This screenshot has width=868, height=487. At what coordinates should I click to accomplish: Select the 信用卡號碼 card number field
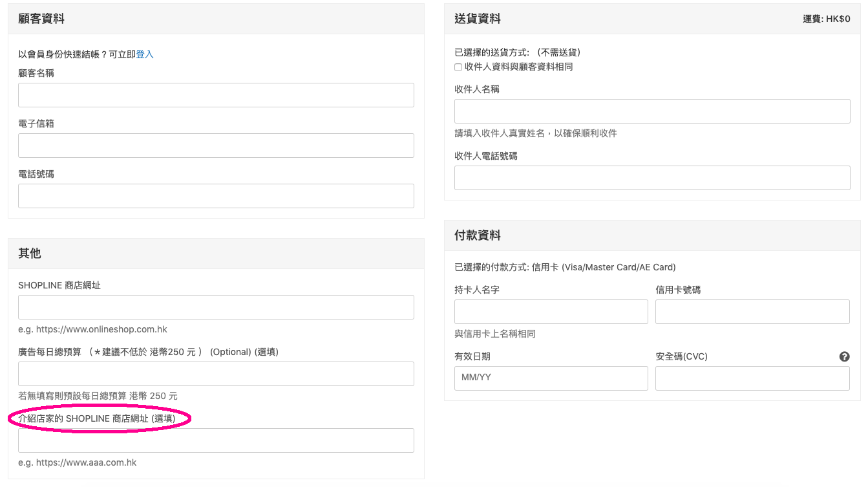(752, 312)
